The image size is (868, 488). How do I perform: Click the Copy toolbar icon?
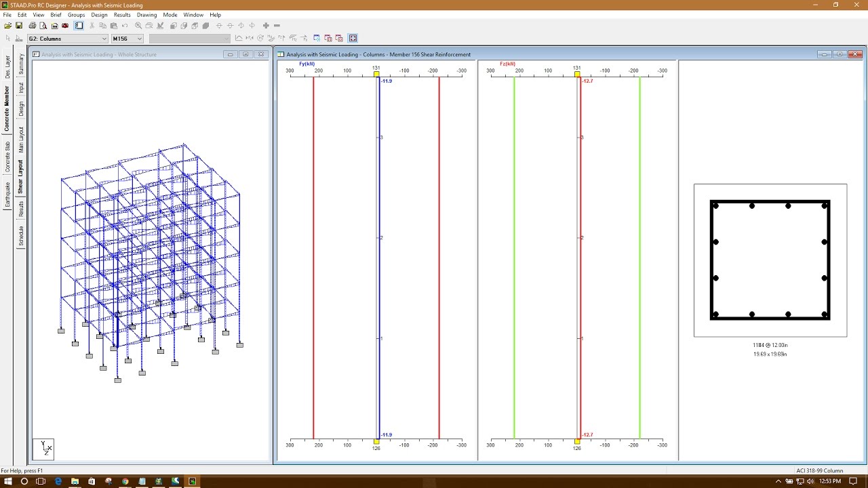tap(102, 25)
